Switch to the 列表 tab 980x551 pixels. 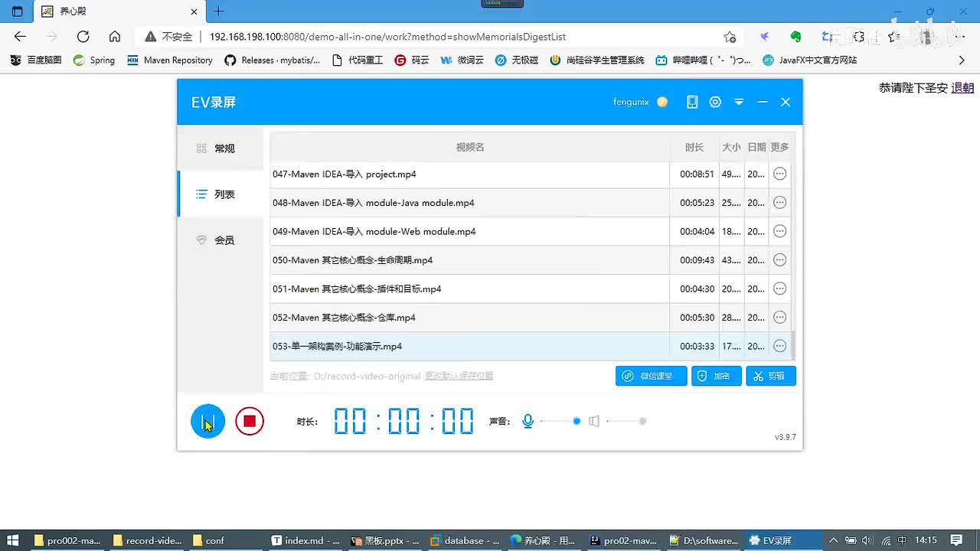click(x=220, y=194)
